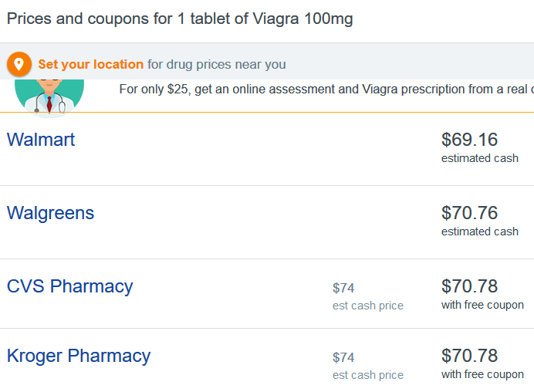
Task: Click 'estimated cash' label under Walgreens price
Action: click(480, 231)
